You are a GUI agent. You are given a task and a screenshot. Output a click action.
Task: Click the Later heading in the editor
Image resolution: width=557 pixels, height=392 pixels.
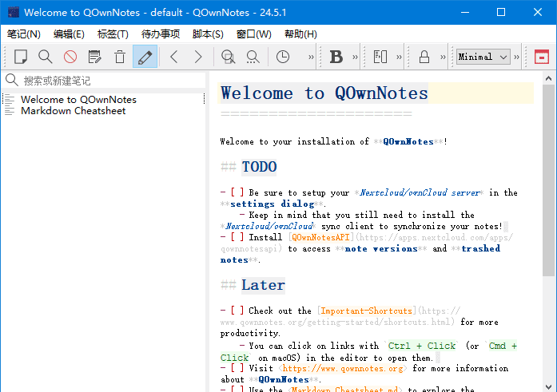[x=263, y=285]
